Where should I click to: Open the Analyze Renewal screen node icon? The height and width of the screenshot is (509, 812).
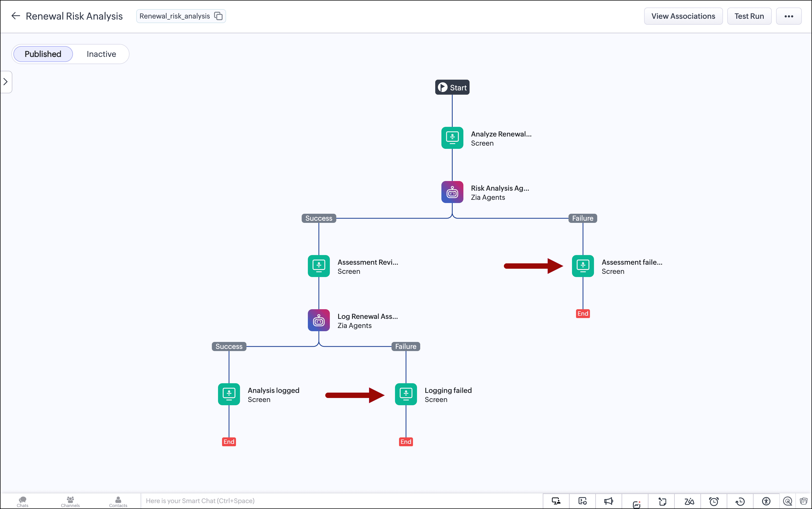click(x=452, y=138)
